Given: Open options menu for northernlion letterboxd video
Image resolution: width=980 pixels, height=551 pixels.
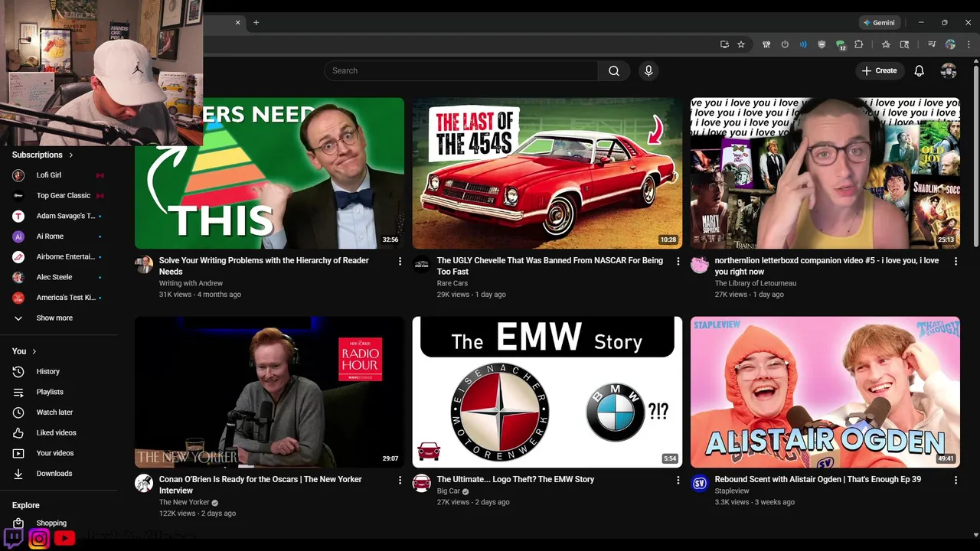Looking at the screenshot, I should click(955, 261).
